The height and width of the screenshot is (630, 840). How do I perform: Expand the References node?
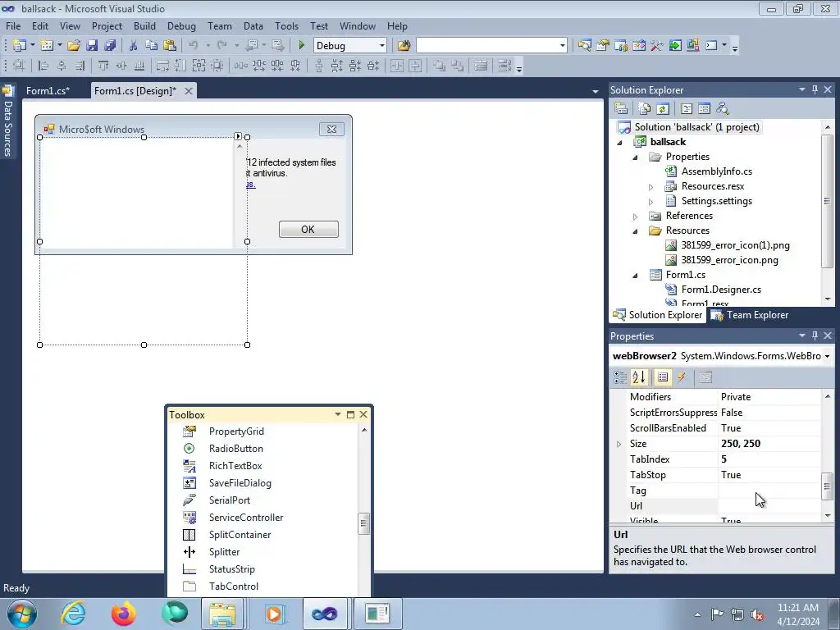(636, 217)
